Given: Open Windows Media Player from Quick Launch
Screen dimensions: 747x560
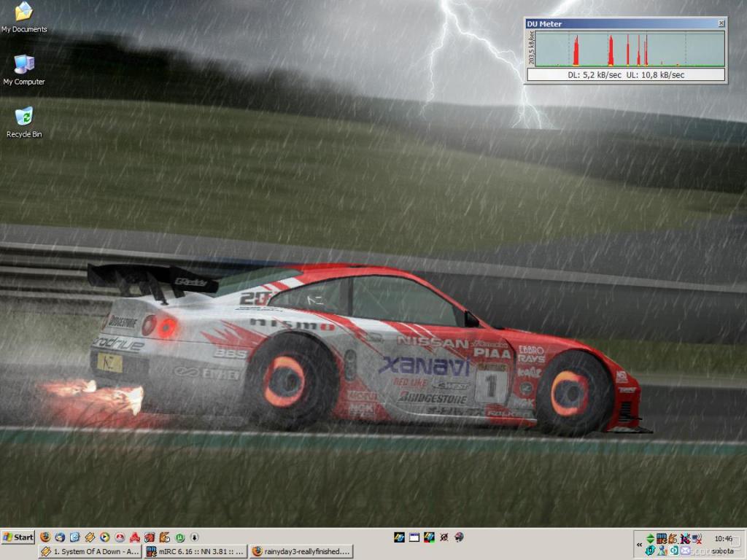Looking at the screenshot, I should [104, 537].
